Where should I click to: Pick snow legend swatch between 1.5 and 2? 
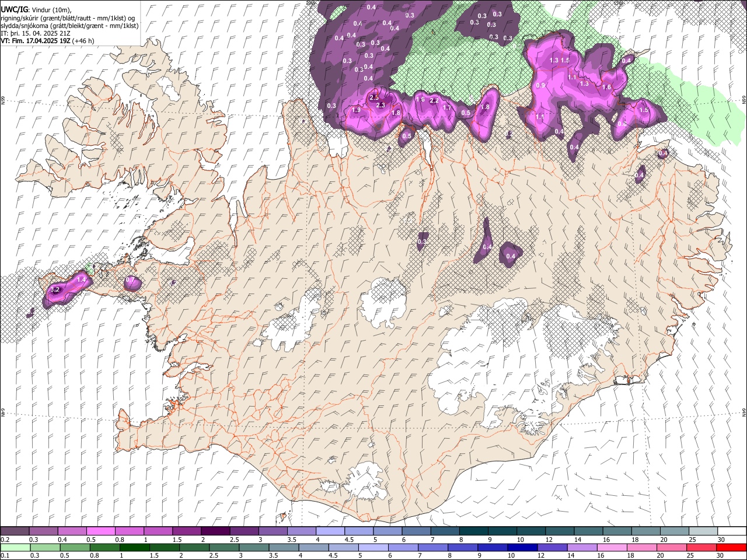pos(187,531)
